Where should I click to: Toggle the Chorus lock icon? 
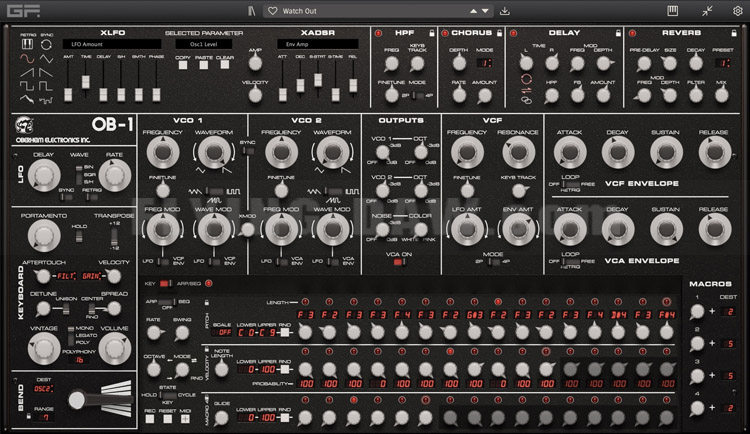(499, 33)
